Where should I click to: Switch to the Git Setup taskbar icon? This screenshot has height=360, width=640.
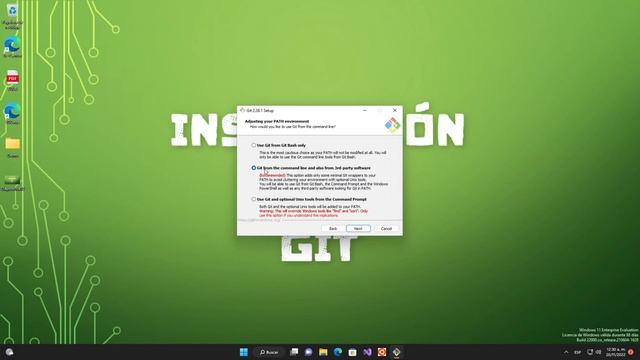[397, 352]
